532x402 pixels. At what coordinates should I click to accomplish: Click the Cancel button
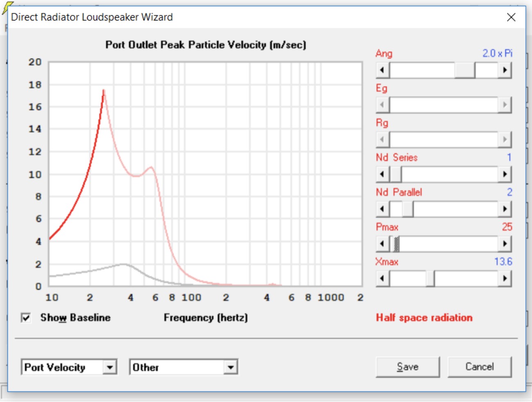[480, 367]
